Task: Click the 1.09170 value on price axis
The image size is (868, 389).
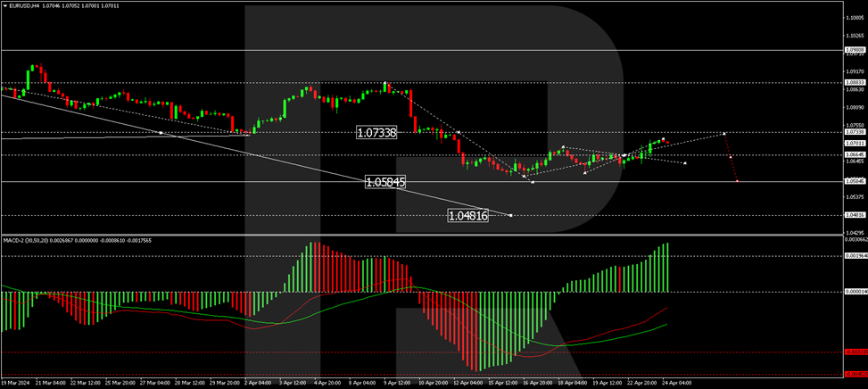Action: 856,71
